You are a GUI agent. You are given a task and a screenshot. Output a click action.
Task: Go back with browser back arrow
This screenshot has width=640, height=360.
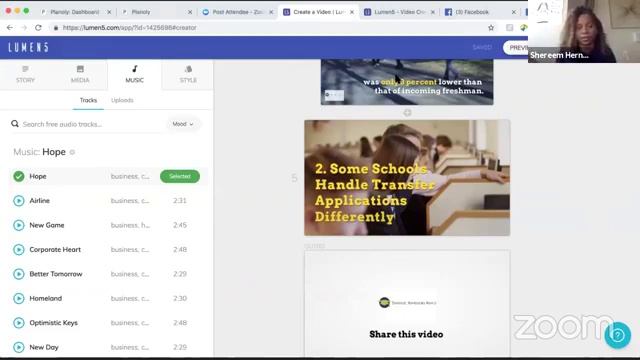10,28
